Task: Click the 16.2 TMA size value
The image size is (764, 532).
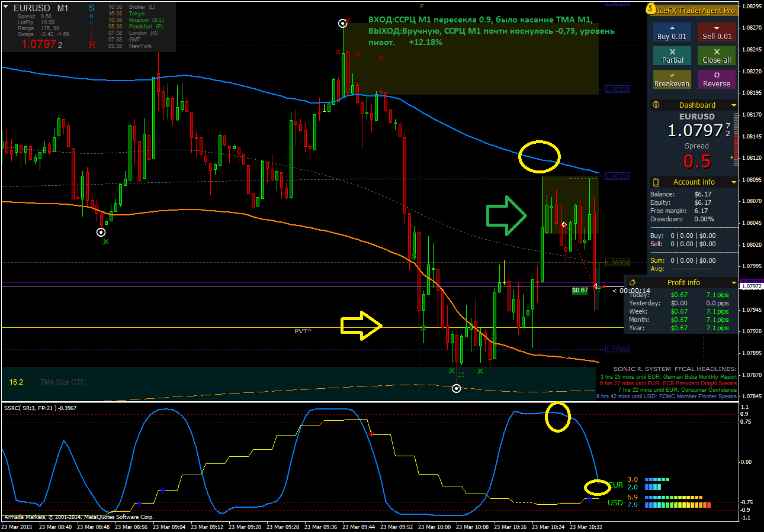Action: (16, 382)
